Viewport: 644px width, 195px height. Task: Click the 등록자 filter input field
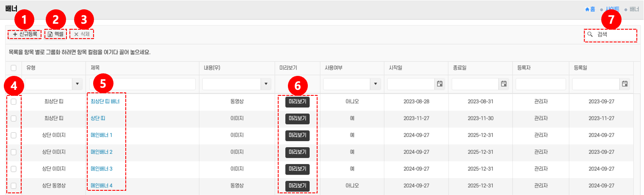(x=541, y=84)
